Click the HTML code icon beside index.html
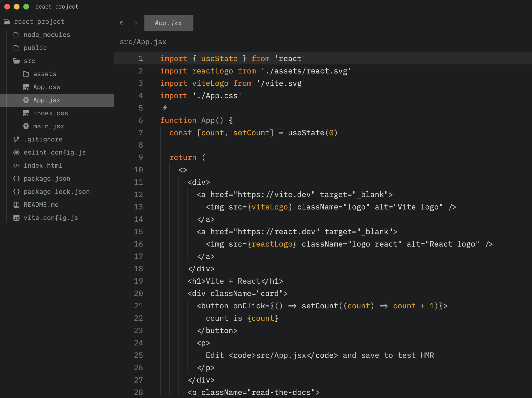 16,165
